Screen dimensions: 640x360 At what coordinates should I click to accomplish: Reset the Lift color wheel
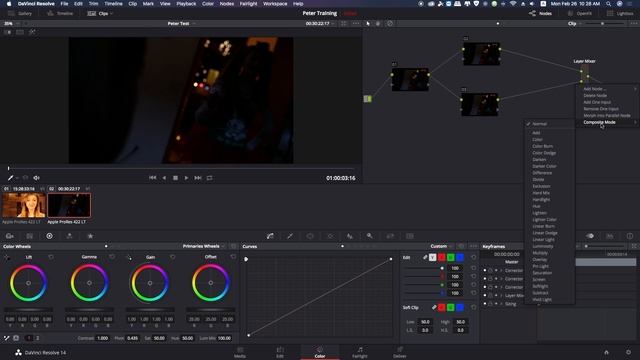click(51, 257)
